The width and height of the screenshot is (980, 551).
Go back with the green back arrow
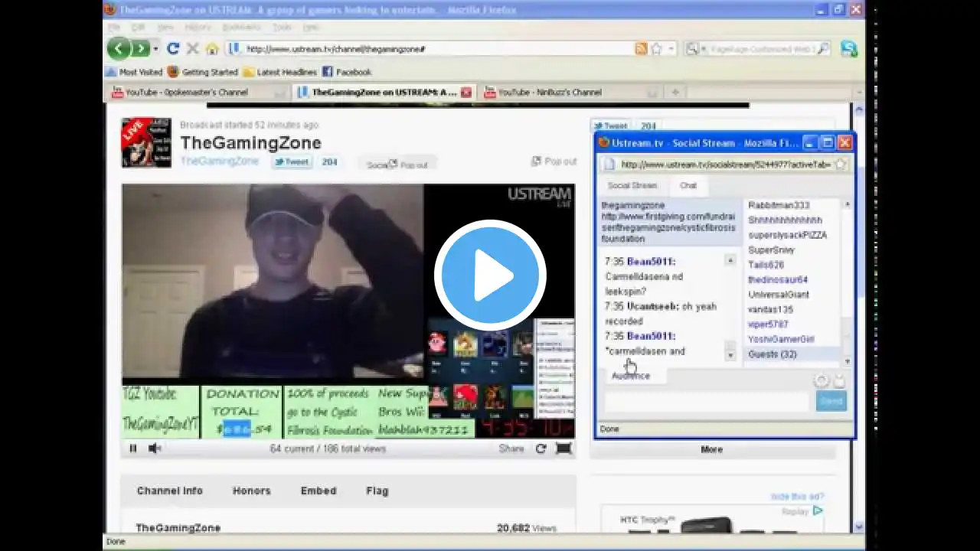coord(119,49)
